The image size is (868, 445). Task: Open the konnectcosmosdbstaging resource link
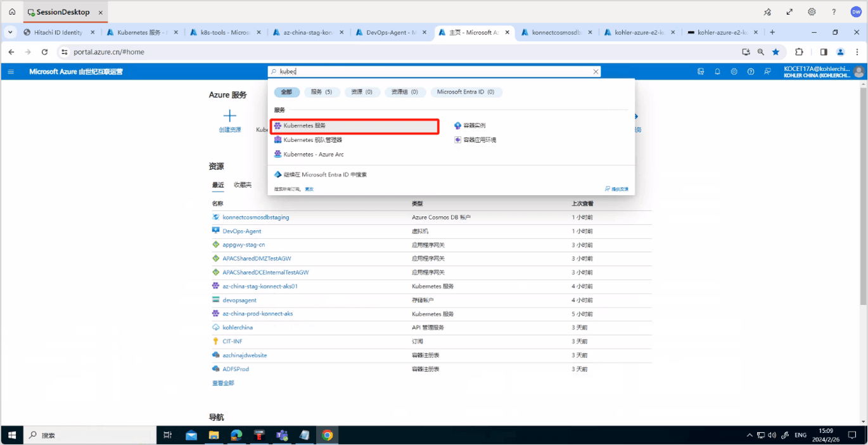pyautogui.click(x=255, y=217)
